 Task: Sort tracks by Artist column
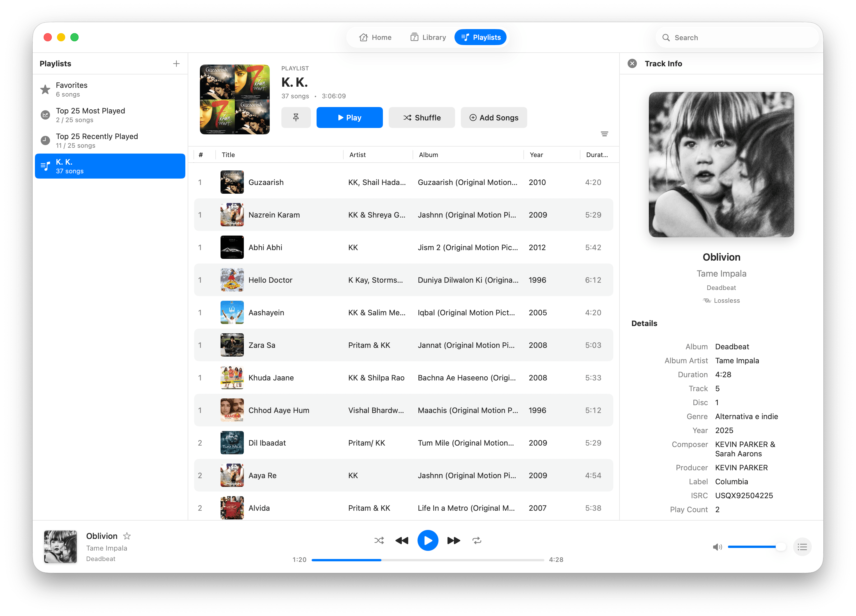tap(378, 155)
